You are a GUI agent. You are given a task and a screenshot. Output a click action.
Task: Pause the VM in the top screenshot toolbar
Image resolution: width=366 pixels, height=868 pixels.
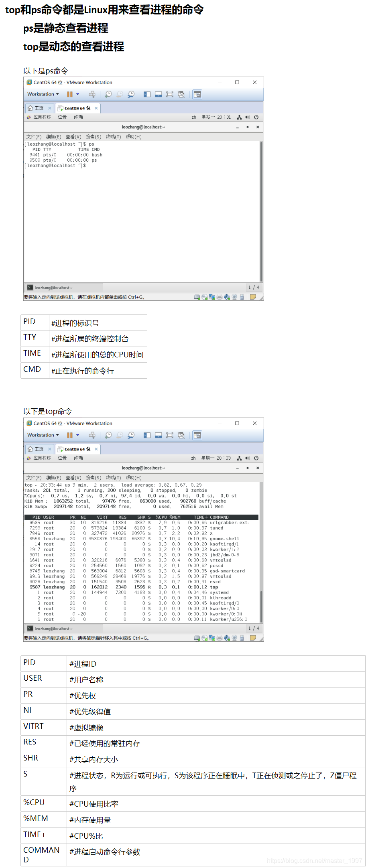pos(70,435)
